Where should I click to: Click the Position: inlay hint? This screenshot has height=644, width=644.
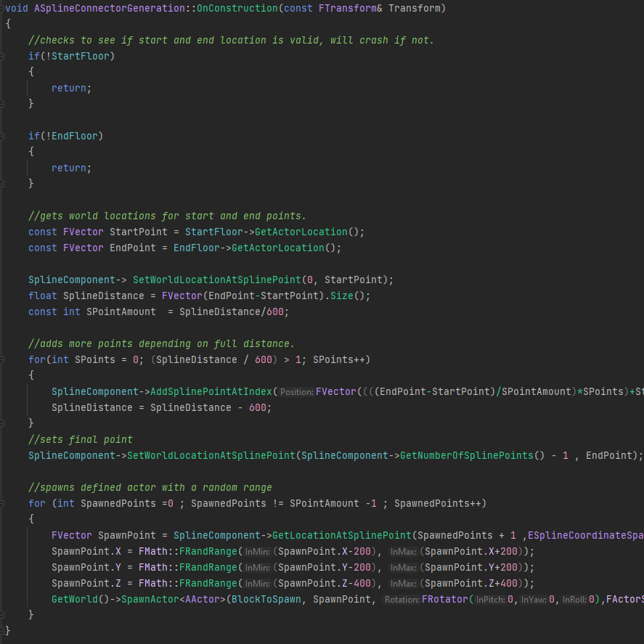[x=296, y=392]
